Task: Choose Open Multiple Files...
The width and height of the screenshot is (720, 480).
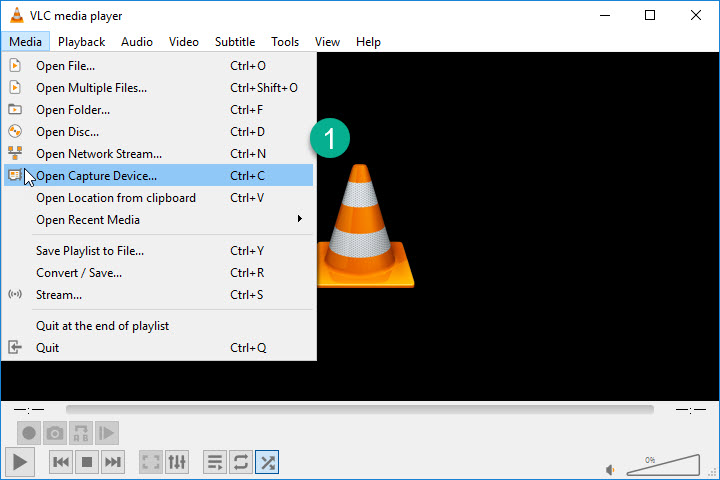Action: pyautogui.click(x=158, y=88)
